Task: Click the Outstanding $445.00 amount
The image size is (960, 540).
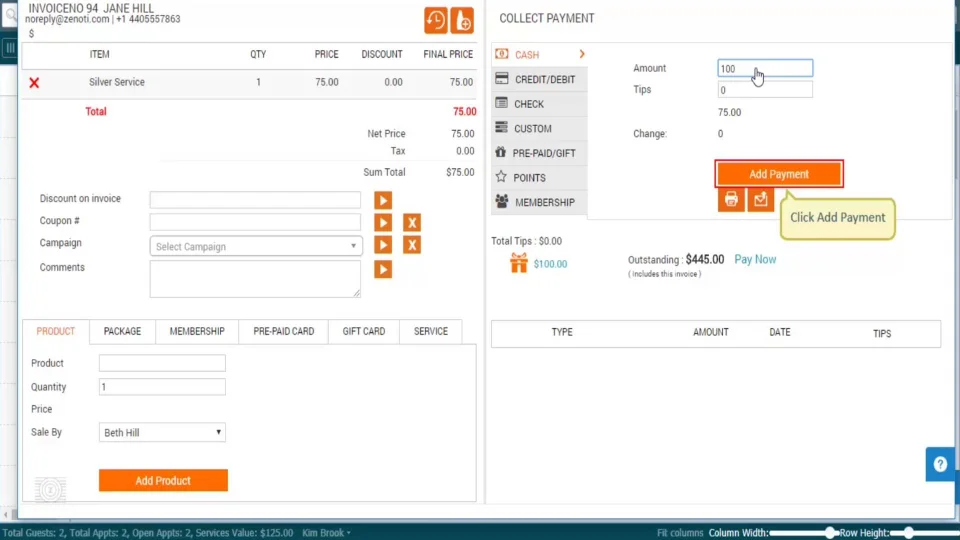Action: (x=705, y=259)
